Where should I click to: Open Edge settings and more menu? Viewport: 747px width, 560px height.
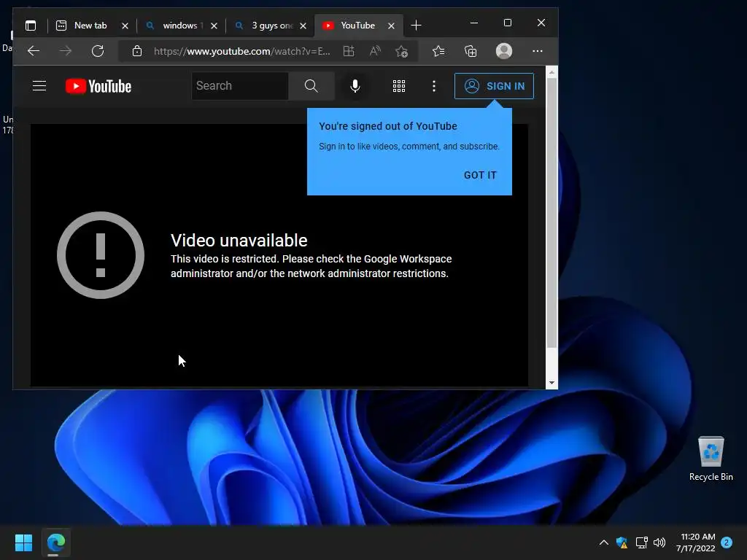[538, 51]
